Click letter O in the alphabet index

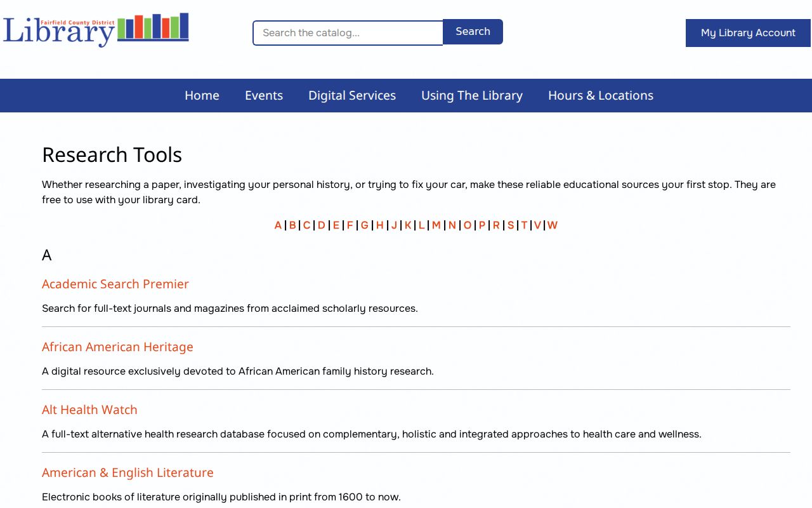pos(468,225)
